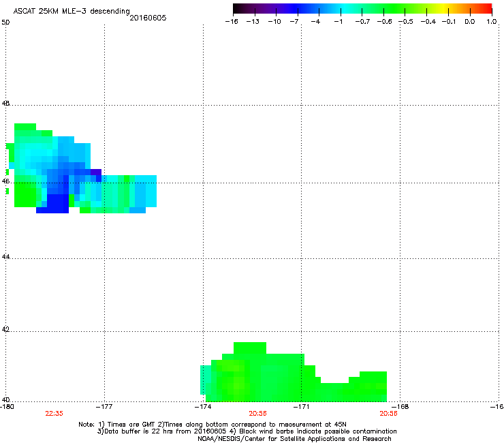
Task: Click the latitude label 42
Action: [x=5, y=329]
